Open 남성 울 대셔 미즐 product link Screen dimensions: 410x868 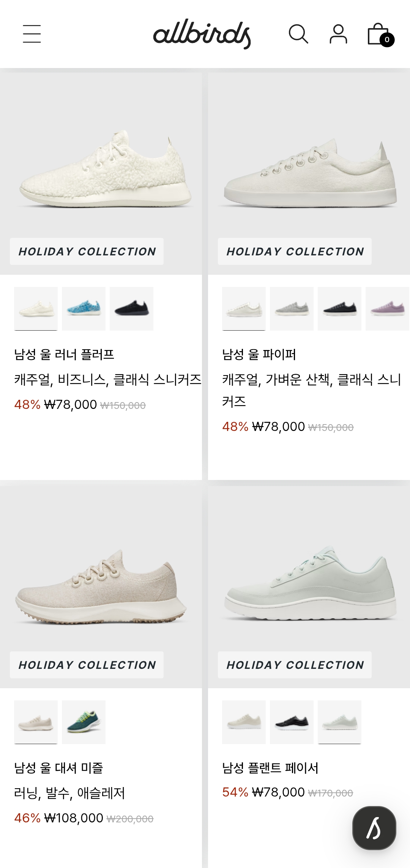tap(58, 768)
